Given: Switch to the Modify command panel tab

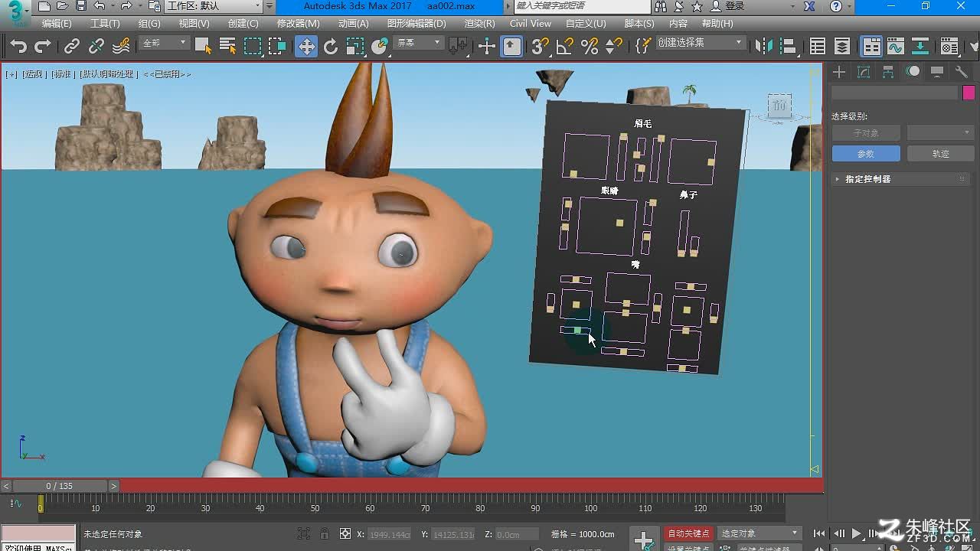Looking at the screenshot, I should pos(864,72).
